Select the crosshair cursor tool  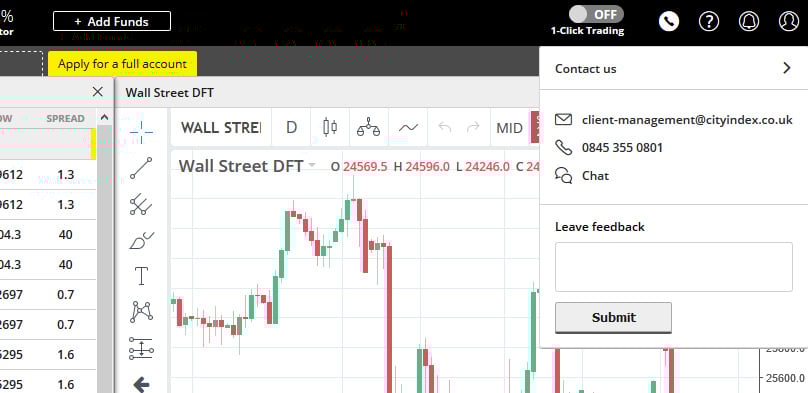[x=141, y=130]
